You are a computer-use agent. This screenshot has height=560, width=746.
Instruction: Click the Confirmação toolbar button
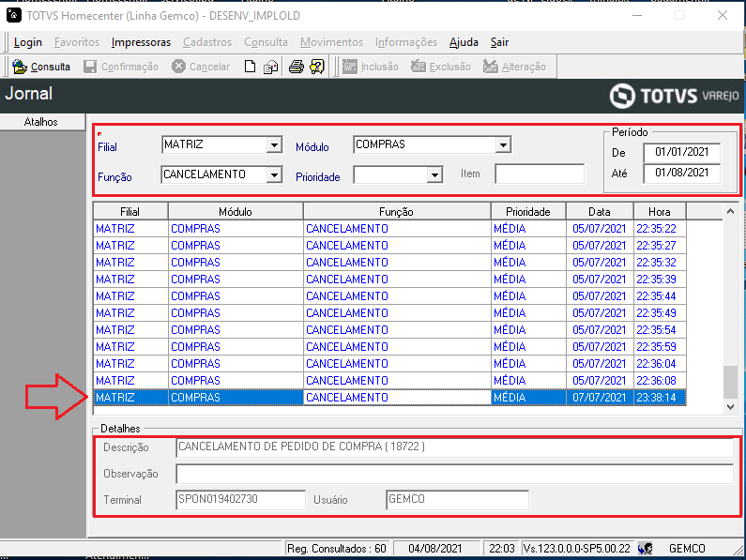pyautogui.click(x=121, y=67)
